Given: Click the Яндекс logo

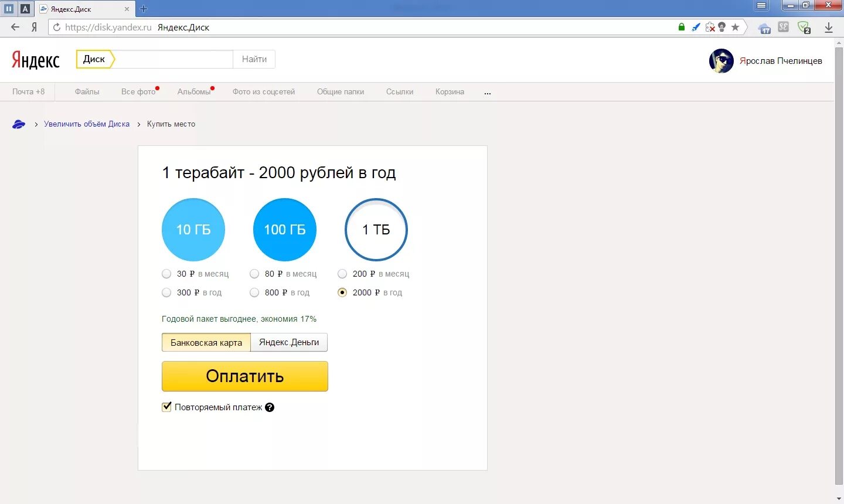Looking at the screenshot, I should 36,60.
